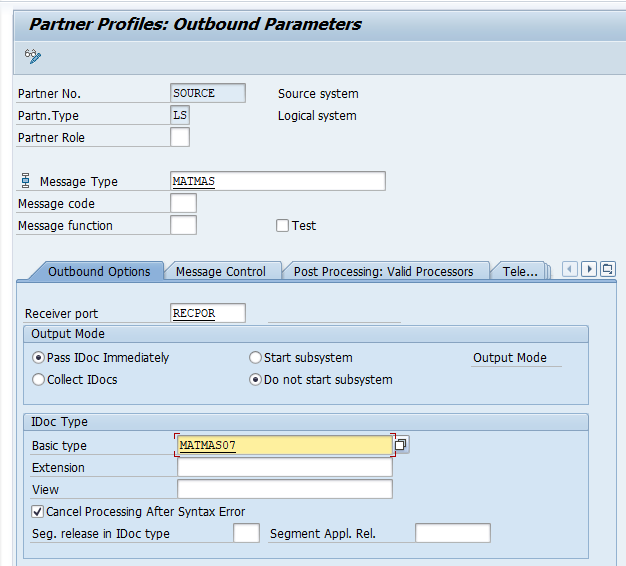The height and width of the screenshot is (566, 626).
Task: Open Post Processing: Valid Processors tab
Action: pyautogui.click(x=383, y=271)
